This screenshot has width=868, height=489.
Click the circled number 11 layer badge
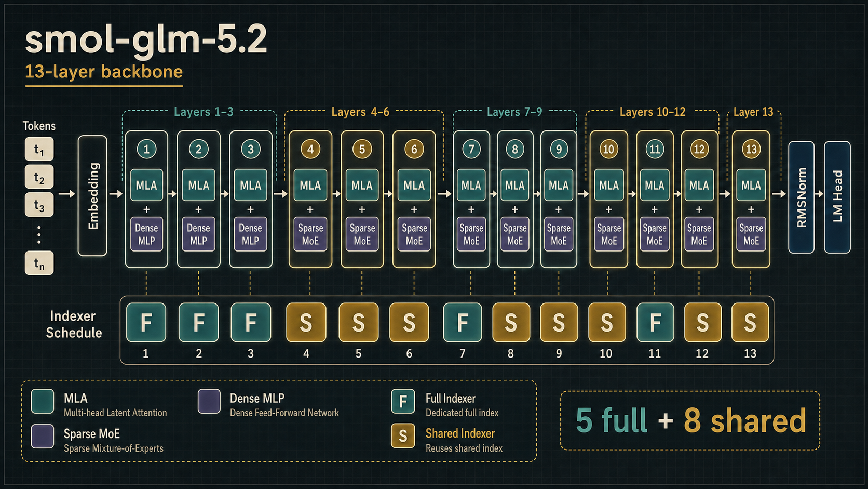click(655, 150)
